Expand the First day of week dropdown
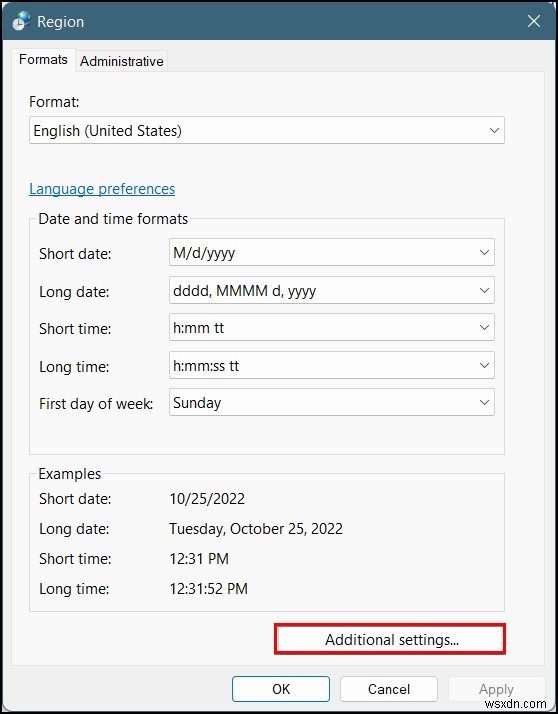558x714 pixels. [x=332, y=403]
